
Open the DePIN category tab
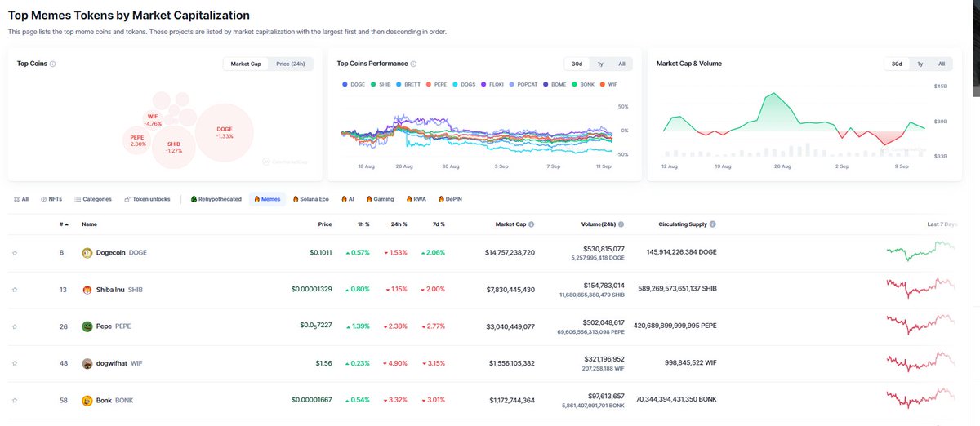pos(452,199)
